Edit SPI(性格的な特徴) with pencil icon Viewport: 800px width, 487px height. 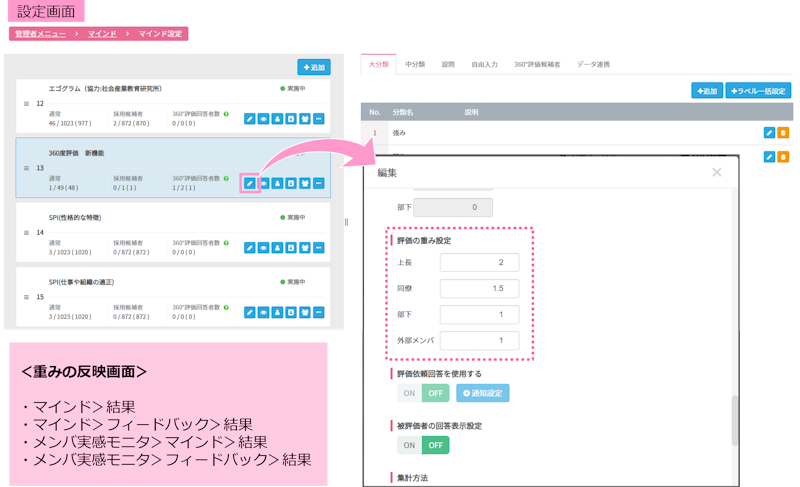(x=249, y=248)
